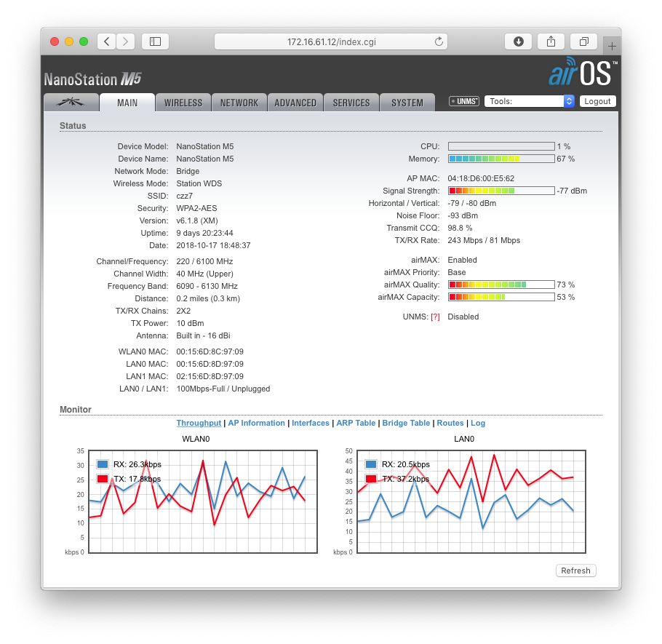
Task: Click the red TX legend swatch in LAN0
Action: tap(371, 479)
